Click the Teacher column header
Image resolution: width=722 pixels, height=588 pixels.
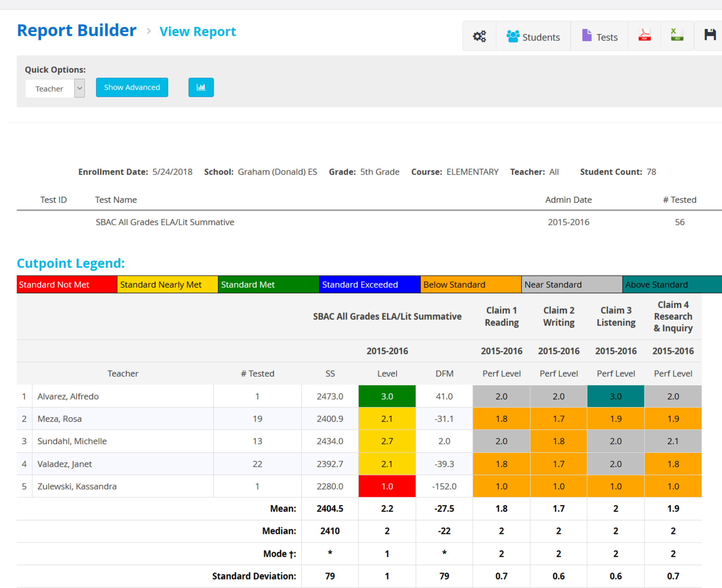[123, 374]
